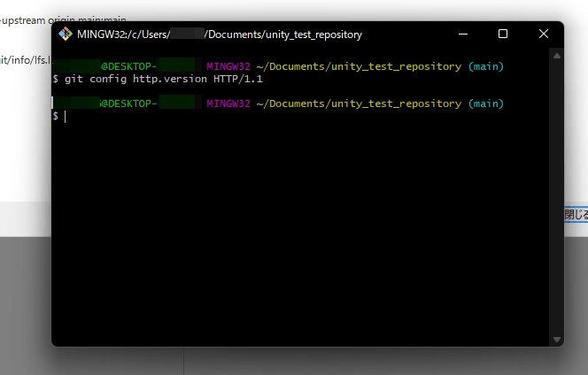Screen dimensions: 588x375
Task: Close the MINGW32 terminal window
Action: [544, 34]
